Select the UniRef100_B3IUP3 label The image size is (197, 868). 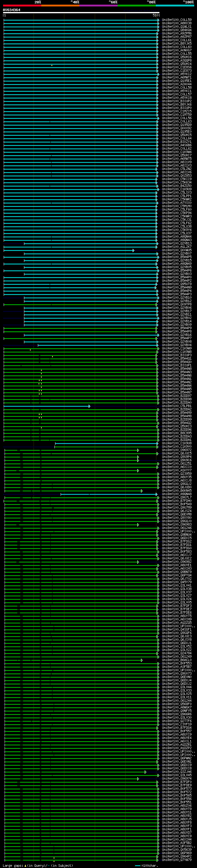pos(177,355)
